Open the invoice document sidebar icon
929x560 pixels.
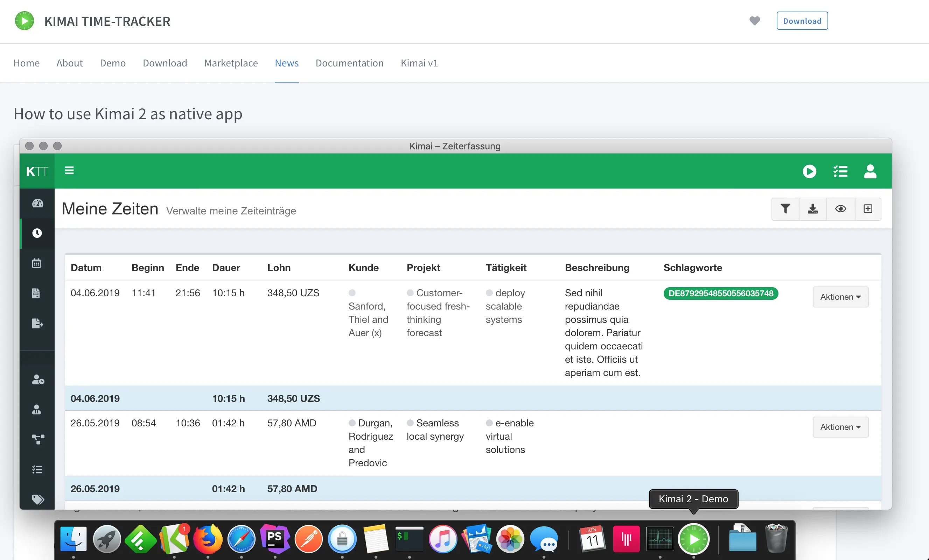point(36,293)
